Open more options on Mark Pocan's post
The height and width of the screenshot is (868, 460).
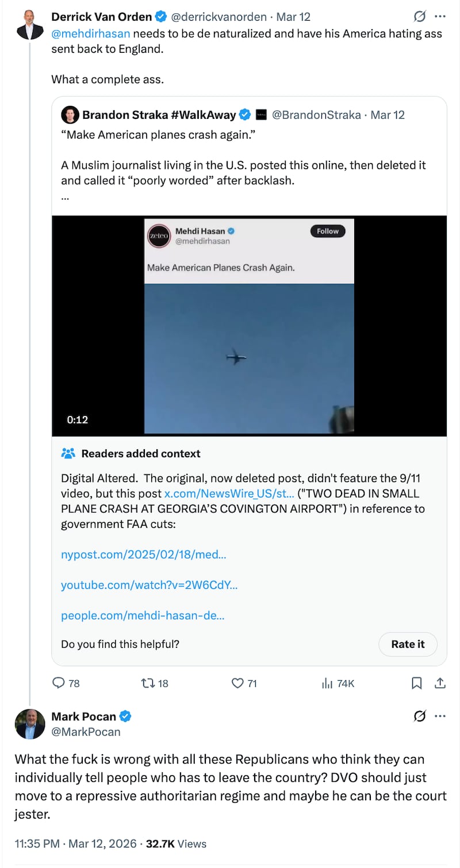point(440,716)
